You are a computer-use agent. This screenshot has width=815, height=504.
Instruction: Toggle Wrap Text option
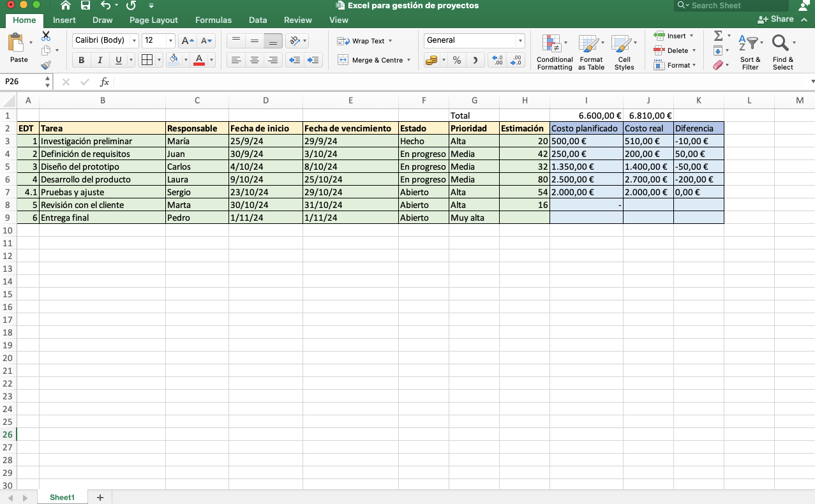364,41
